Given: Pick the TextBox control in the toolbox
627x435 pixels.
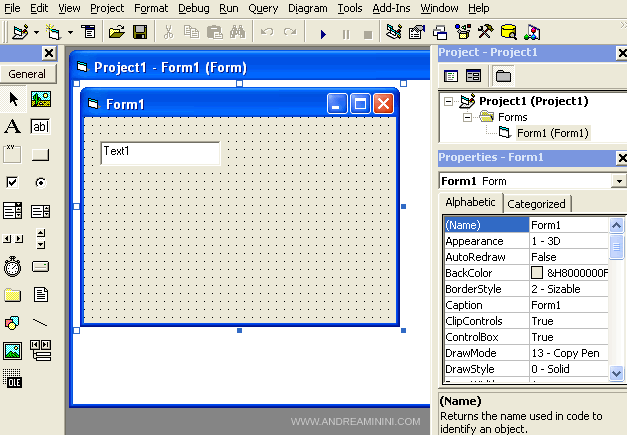Looking at the screenshot, I should pos(40,127).
